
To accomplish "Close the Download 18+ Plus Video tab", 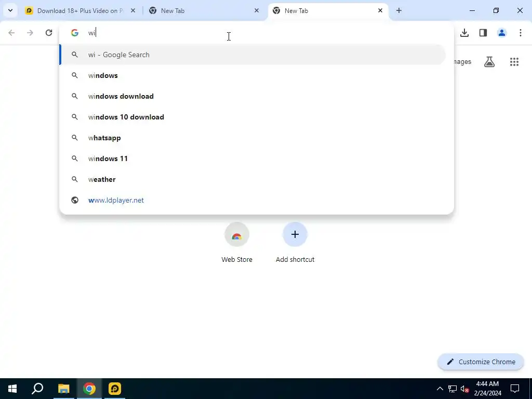I will tap(133, 10).
